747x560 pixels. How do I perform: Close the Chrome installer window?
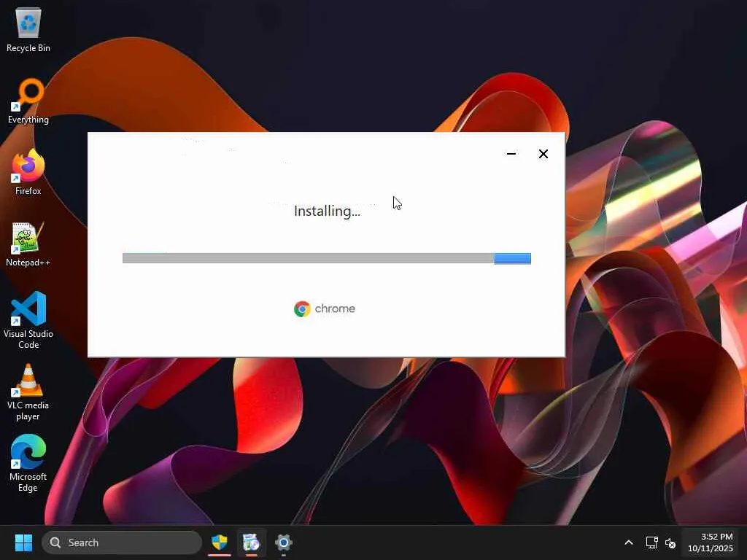pos(543,154)
